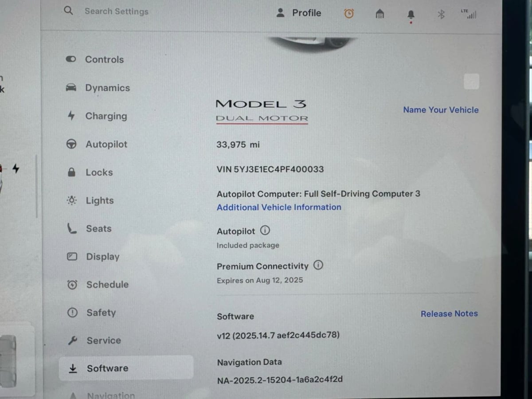
Task: Open the Locks settings menu
Action: tap(99, 172)
